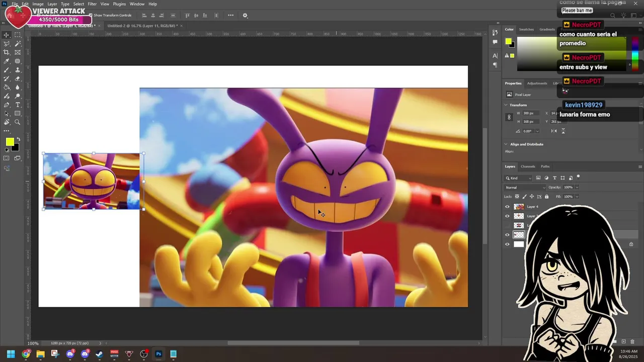Select the Zoom magnifier tool
644x362 pixels.
(x=18, y=122)
